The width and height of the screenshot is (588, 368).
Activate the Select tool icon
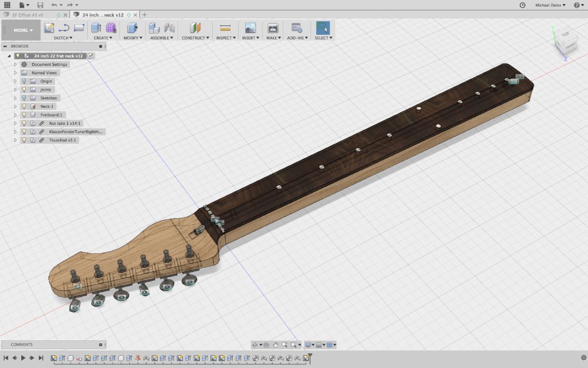pos(323,28)
